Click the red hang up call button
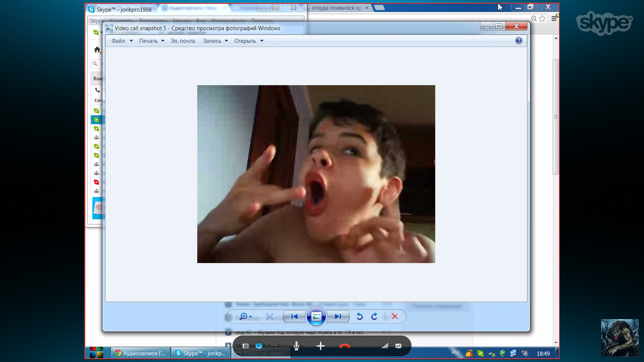The image size is (644, 362). (344, 346)
